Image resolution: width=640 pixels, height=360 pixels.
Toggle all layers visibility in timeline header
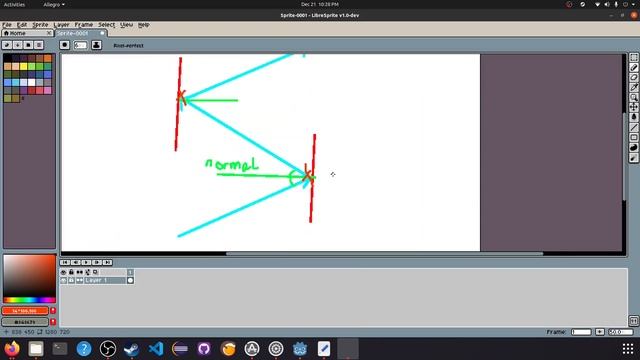(x=63, y=272)
